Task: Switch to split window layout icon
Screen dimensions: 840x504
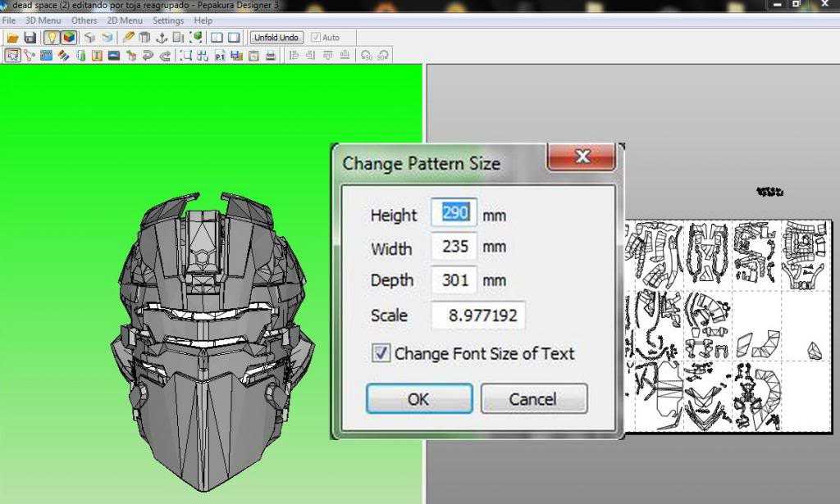Action: [x=217, y=38]
